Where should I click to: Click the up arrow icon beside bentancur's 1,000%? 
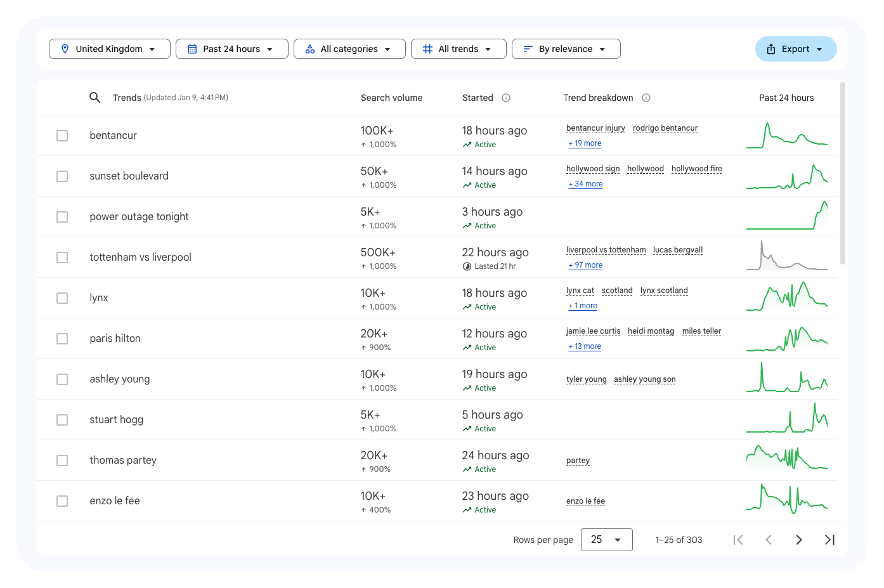point(363,145)
